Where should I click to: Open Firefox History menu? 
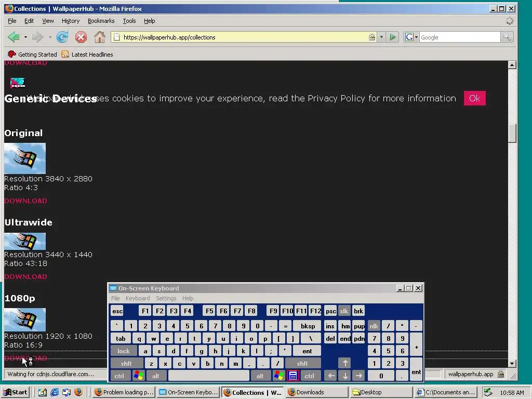point(71,21)
